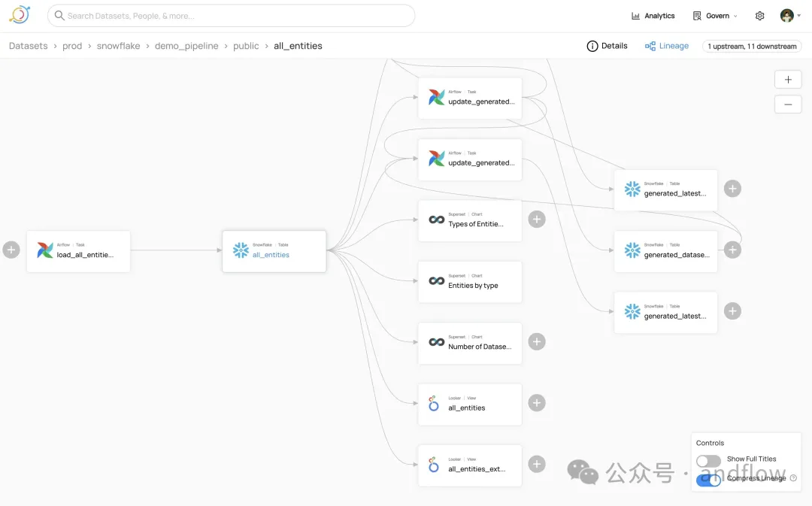
Task: Switch to the Lineage tab
Action: pos(666,46)
